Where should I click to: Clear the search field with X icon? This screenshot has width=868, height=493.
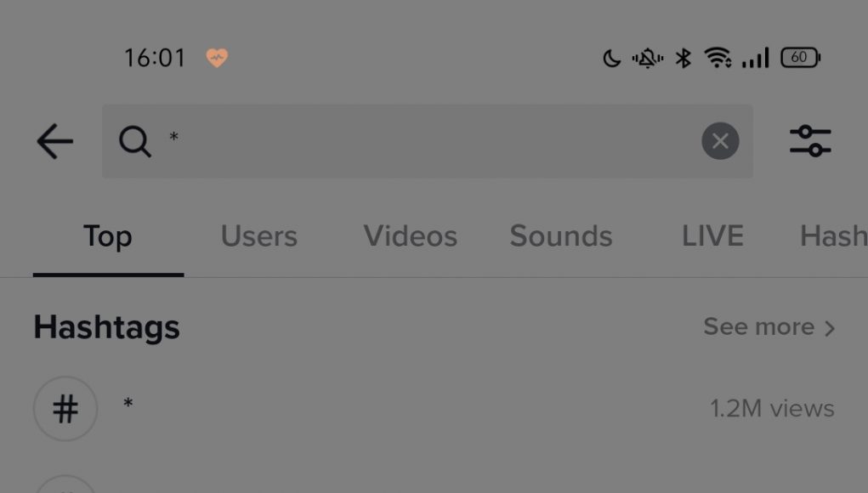coord(720,141)
